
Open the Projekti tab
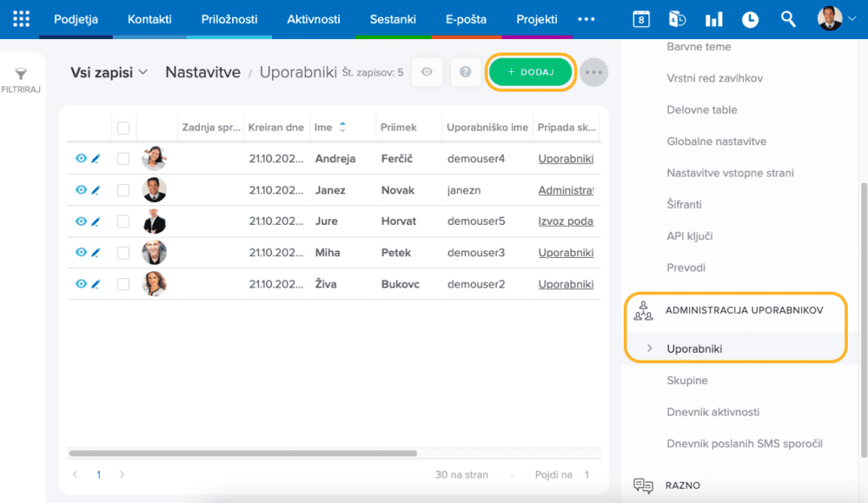click(x=537, y=19)
